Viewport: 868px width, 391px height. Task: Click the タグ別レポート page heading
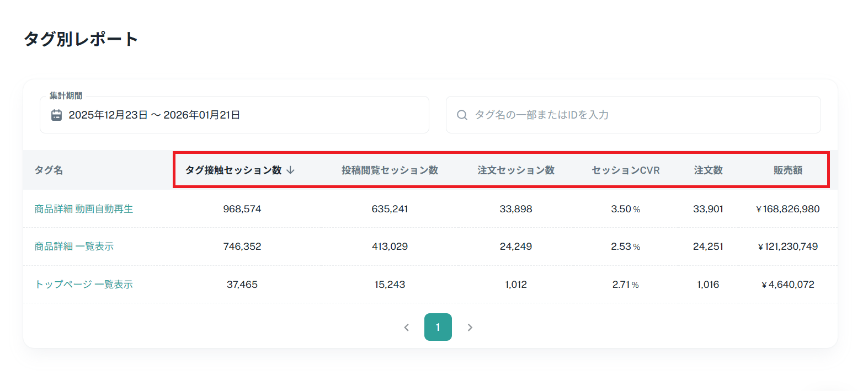pos(81,39)
